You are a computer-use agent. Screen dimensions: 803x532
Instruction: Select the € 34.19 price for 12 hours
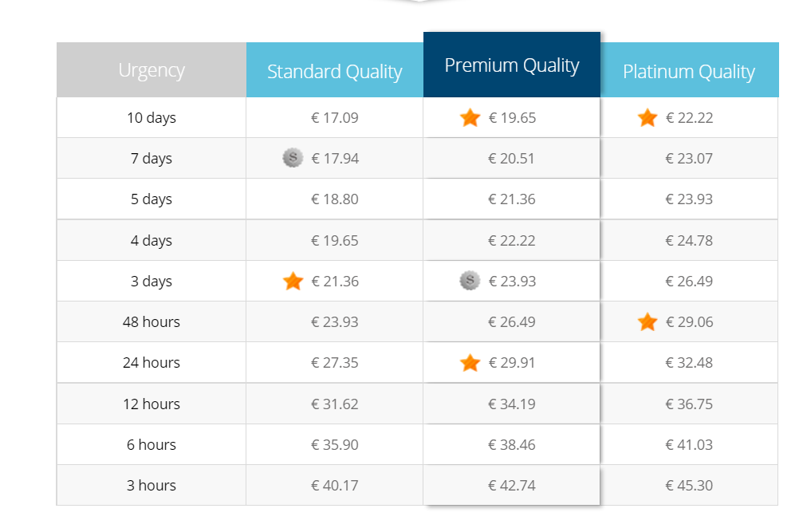(512, 404)
